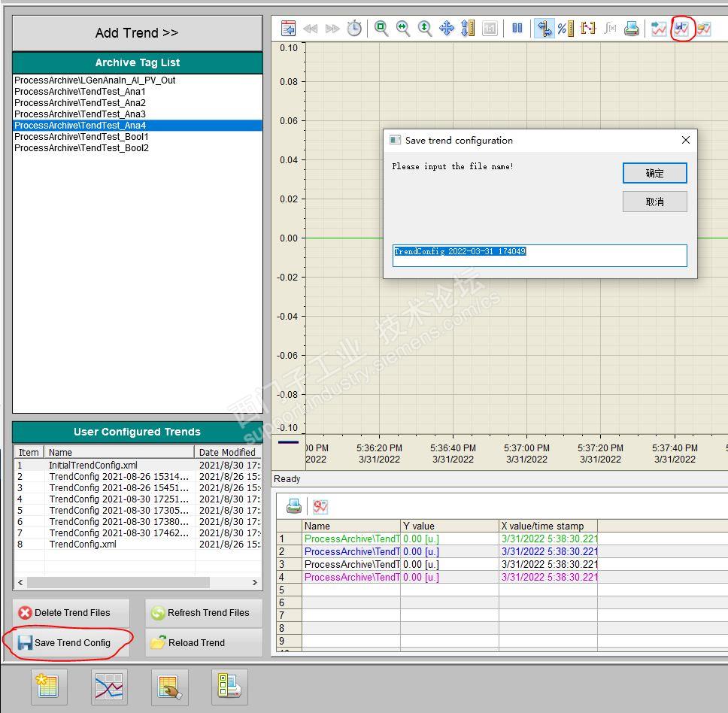Cancel the dialog with 取消 button

click(x=654, y=202)
